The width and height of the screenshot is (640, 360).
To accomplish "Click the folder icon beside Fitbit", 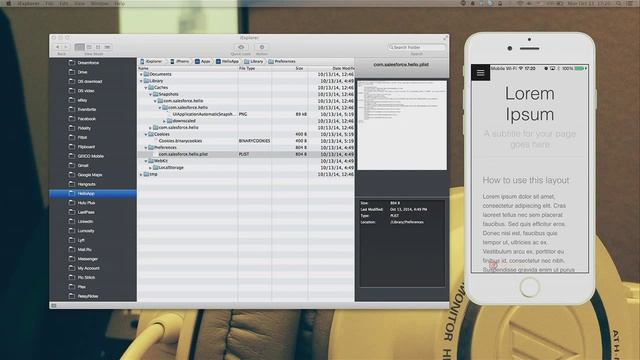I will pos(72,138).
